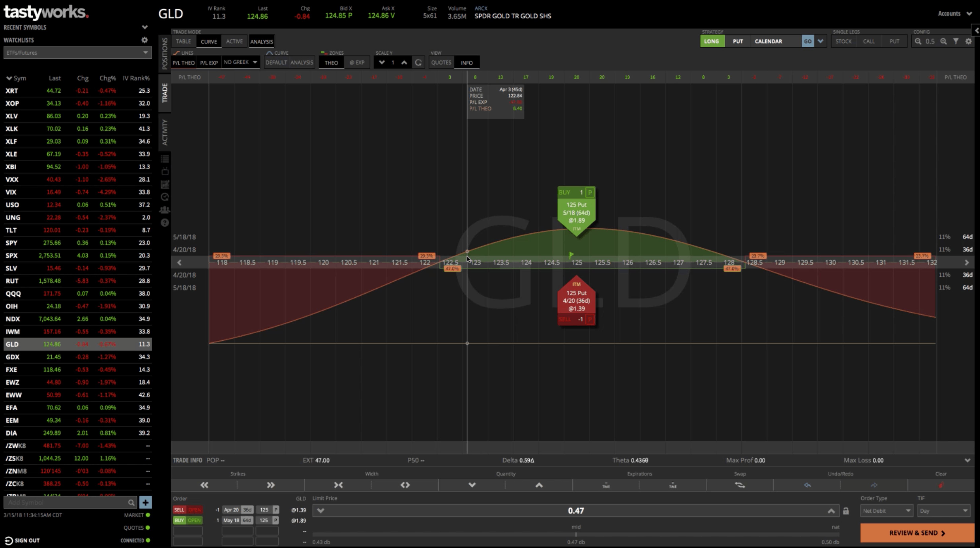
Task: Open the curve filter funnel
Action: click(956, 42)
